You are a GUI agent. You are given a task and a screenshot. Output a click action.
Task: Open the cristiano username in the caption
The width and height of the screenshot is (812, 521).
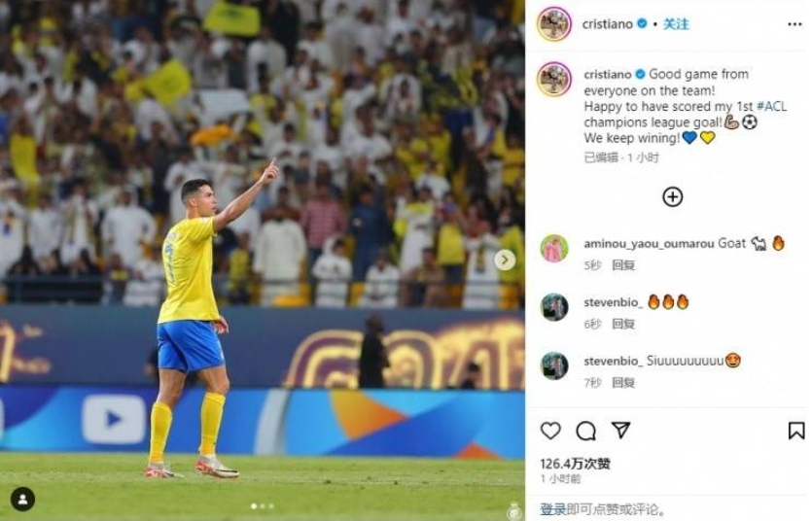(x=608, y=75)
